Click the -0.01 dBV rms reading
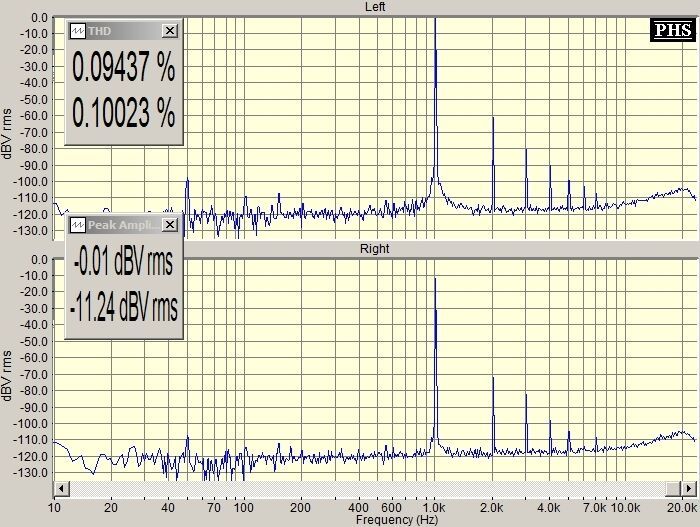The height and width of the screenshot is (527, 700). coord(123,262)
